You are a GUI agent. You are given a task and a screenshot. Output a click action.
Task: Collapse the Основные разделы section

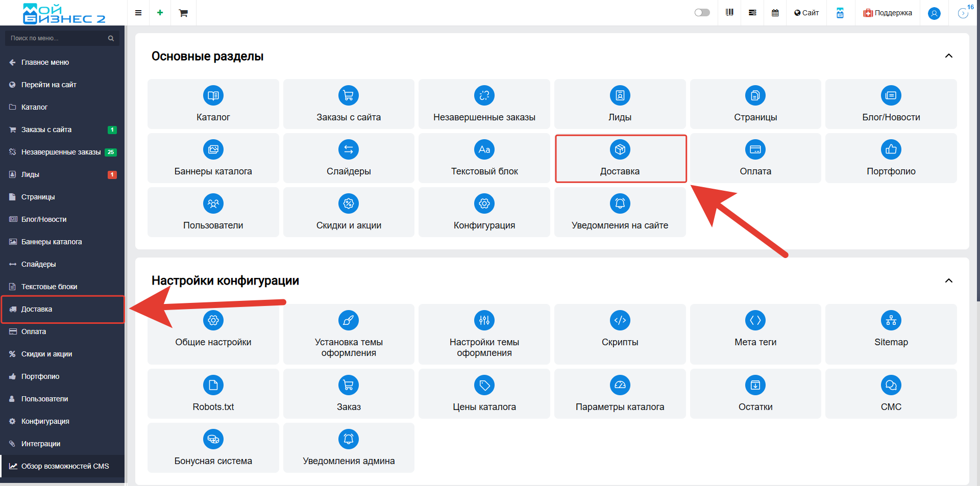point(948,56)
